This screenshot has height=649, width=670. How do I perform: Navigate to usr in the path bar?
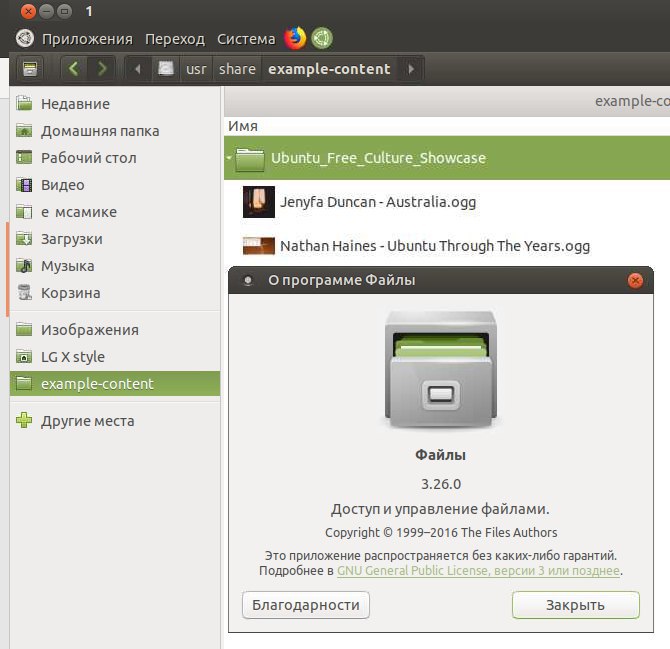point(196,69)
